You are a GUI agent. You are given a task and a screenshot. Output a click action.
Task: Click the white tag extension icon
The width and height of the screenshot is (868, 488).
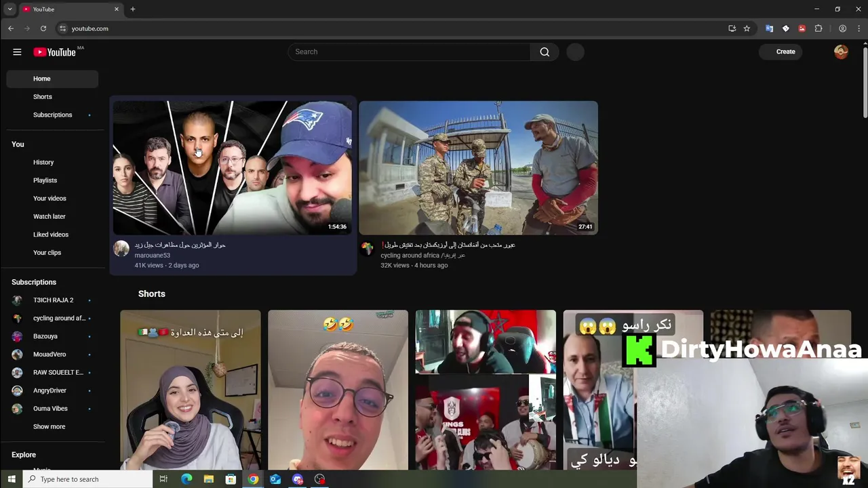click(785, 28)
